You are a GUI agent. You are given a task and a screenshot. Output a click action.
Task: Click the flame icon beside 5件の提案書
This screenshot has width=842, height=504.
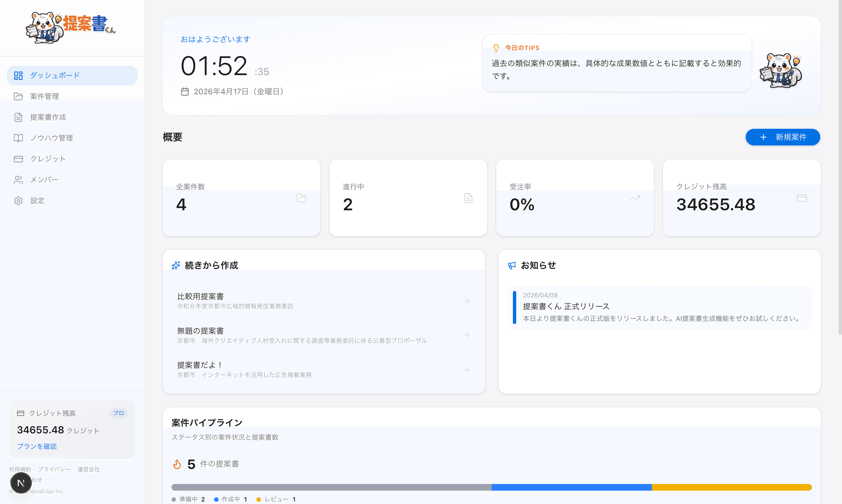pyautogui.click(x=177, y=464)
